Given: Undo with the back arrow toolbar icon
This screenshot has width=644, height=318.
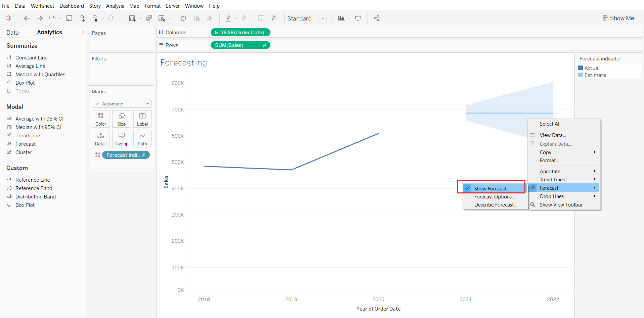Looking at the screenshot, I should [27, 18].
